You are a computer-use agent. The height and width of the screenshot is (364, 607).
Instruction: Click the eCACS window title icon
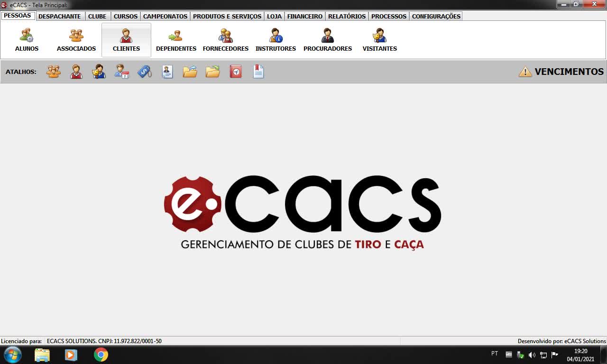(4, 5)
